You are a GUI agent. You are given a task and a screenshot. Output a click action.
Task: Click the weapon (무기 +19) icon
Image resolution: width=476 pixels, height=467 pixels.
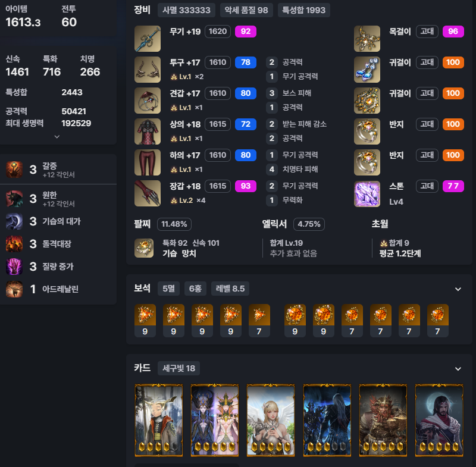(x=148, y=39)
